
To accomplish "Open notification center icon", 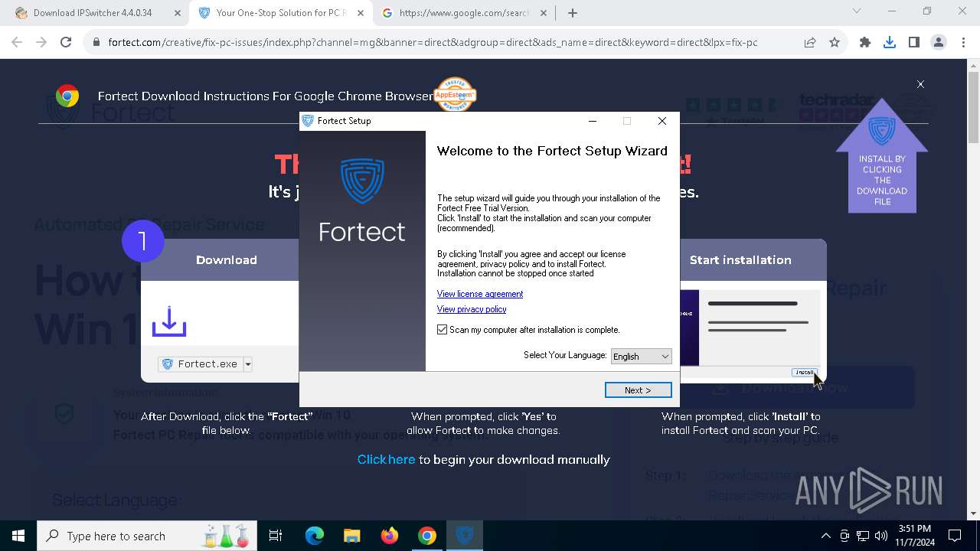I will pos(955,536).
